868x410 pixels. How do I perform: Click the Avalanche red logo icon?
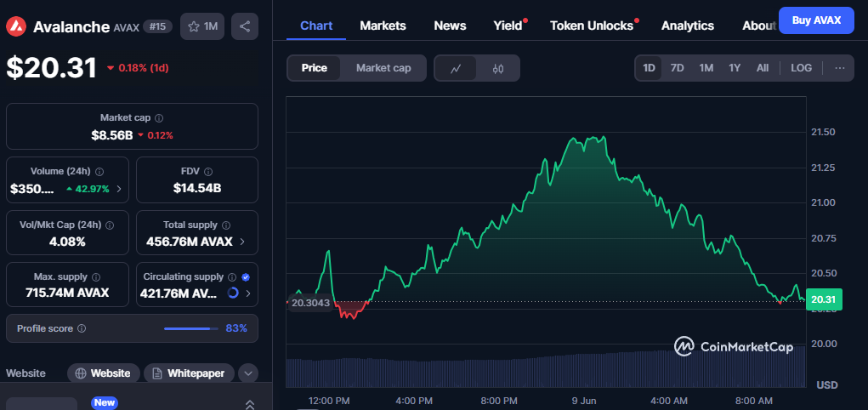(x=17, y=26)
